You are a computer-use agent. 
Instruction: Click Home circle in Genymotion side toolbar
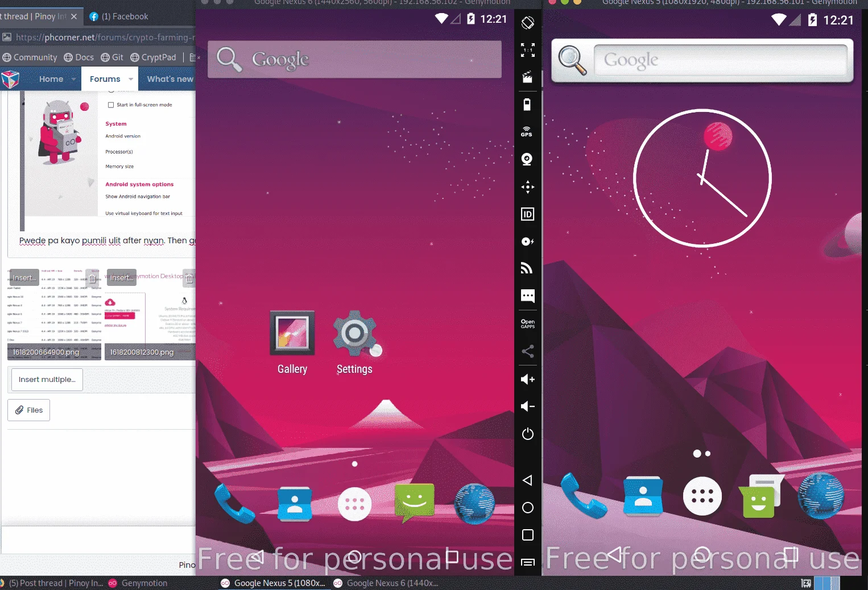[528, 508]
